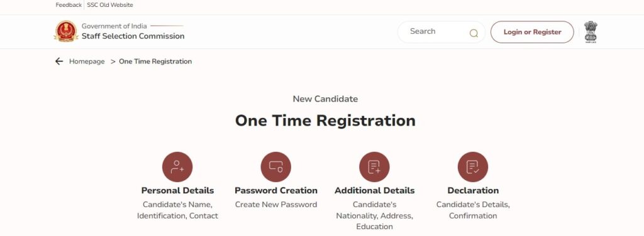This screenshot has width=644, height=236.
Task: Click the Staff Selection Commission title text
Action: pos(133,36)
